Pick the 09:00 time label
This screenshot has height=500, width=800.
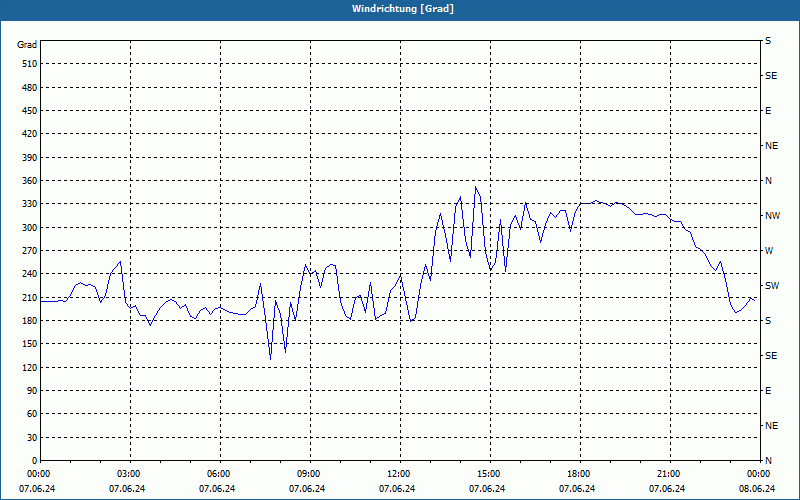pyautogui.click(x=309, y=473)
